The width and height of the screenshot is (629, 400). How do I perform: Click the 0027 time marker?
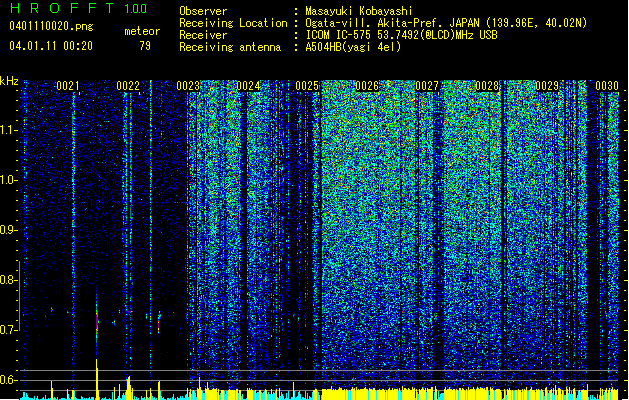click(x=427, y=86)
